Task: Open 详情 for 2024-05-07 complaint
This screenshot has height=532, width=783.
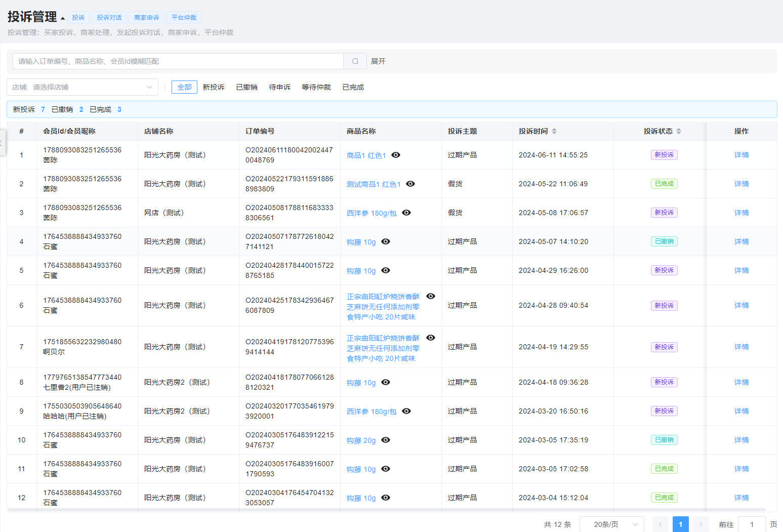Action: tap(741, 241)
